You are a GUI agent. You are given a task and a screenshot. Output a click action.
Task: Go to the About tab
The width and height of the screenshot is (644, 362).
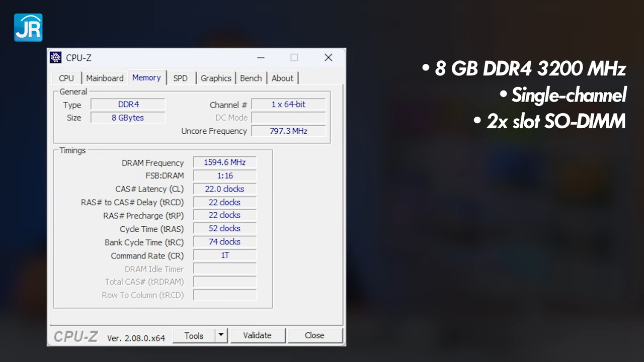(282, 78)
